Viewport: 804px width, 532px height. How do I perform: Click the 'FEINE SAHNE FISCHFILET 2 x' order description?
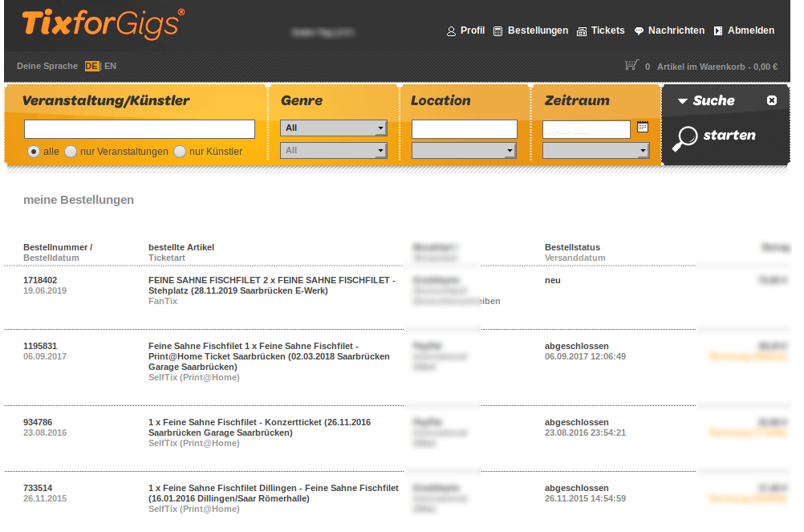pyautogui.click(x=272, y=286)
